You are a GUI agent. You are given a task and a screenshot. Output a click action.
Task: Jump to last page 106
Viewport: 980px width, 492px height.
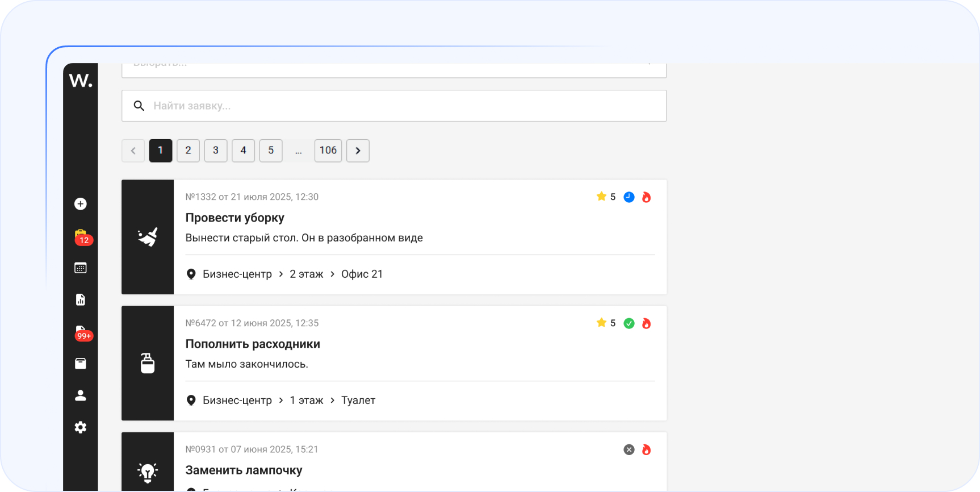click(328, 151)
